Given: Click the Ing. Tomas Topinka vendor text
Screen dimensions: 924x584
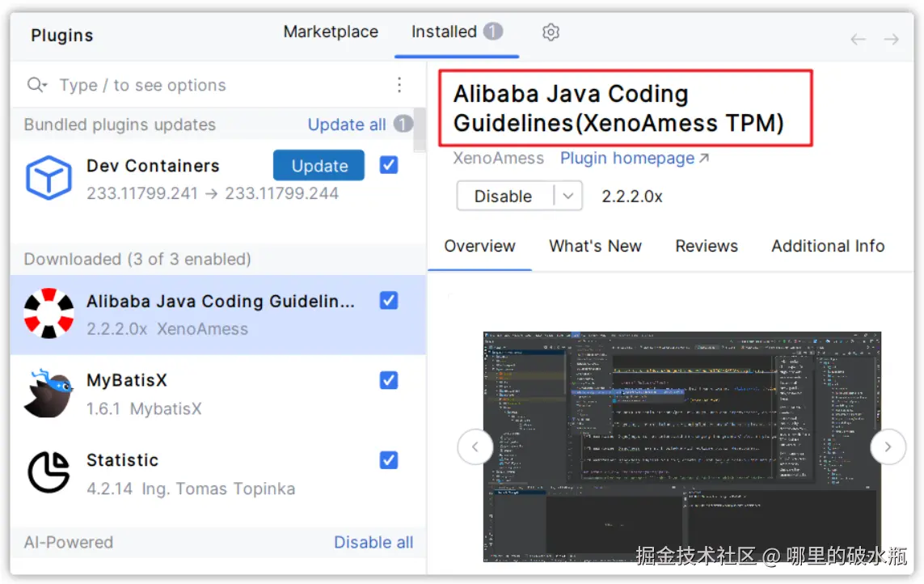Looking at the screenshot, I should point(218,489).
